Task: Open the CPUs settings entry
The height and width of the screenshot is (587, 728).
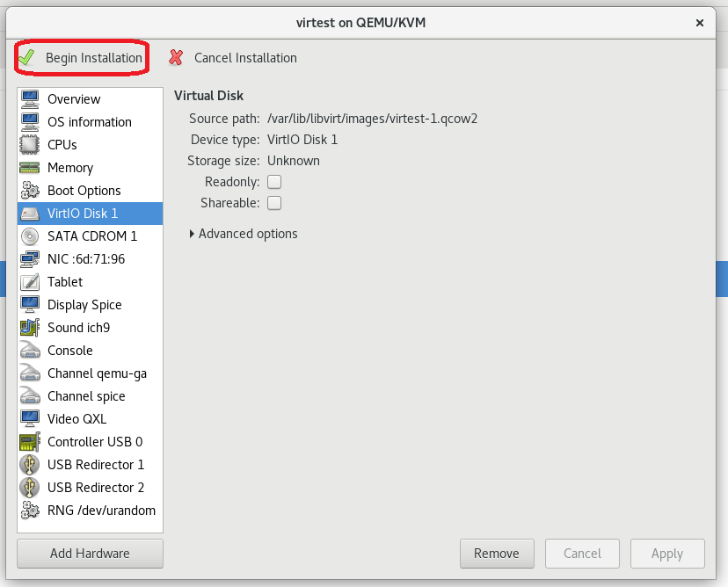Action: [x=90, y=144]
